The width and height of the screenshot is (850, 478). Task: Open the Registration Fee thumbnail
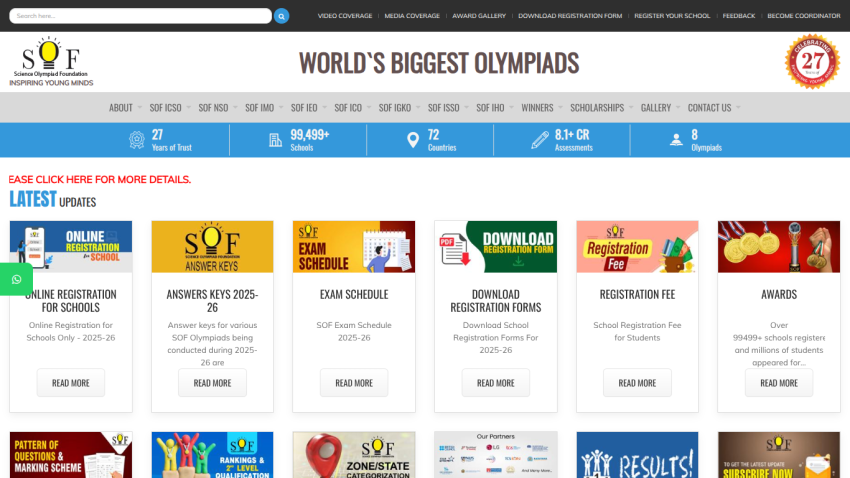[637, 247]
